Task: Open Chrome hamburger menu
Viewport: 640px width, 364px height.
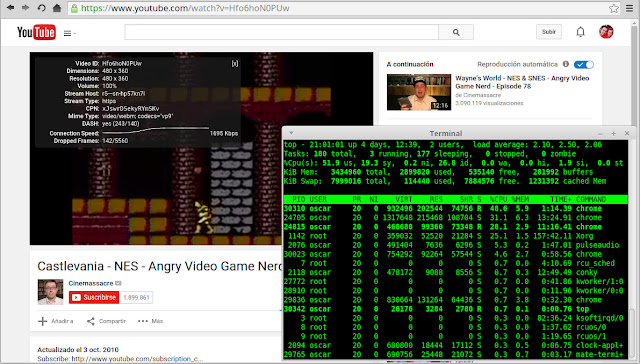Action: tap(629, 8)
